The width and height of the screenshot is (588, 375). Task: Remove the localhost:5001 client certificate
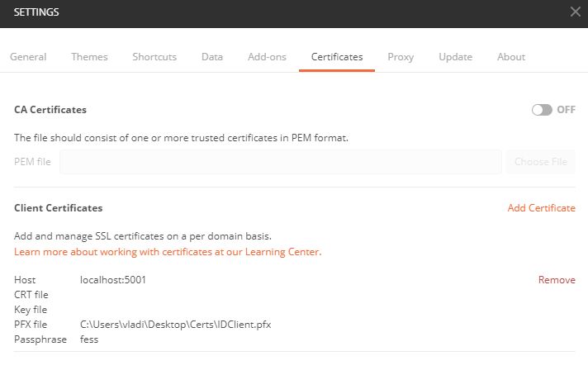click(557, 280)
